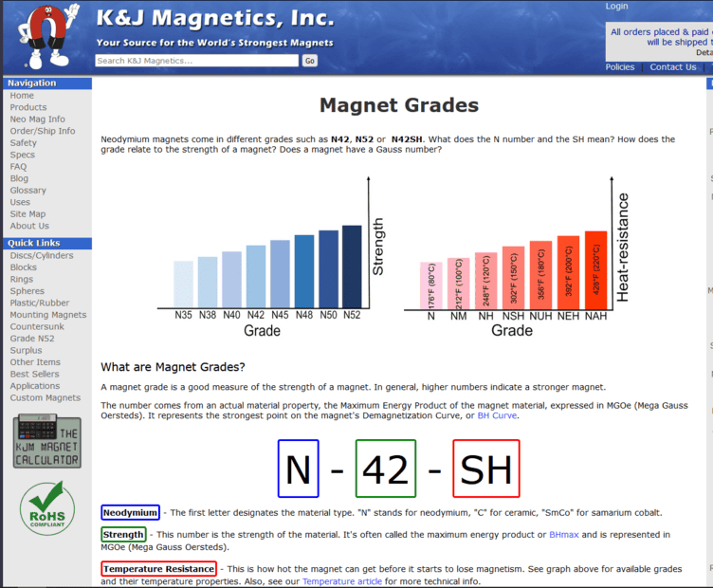Browse Plastic/Rubber quick link
The width and height of the screenshot is (713, 588).
click(40, 303)
